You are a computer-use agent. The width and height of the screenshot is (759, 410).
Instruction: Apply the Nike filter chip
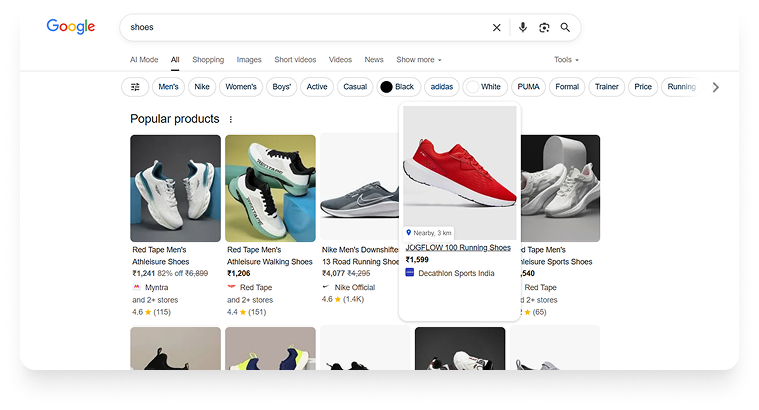pyautogui.click(x=202, y=87)
